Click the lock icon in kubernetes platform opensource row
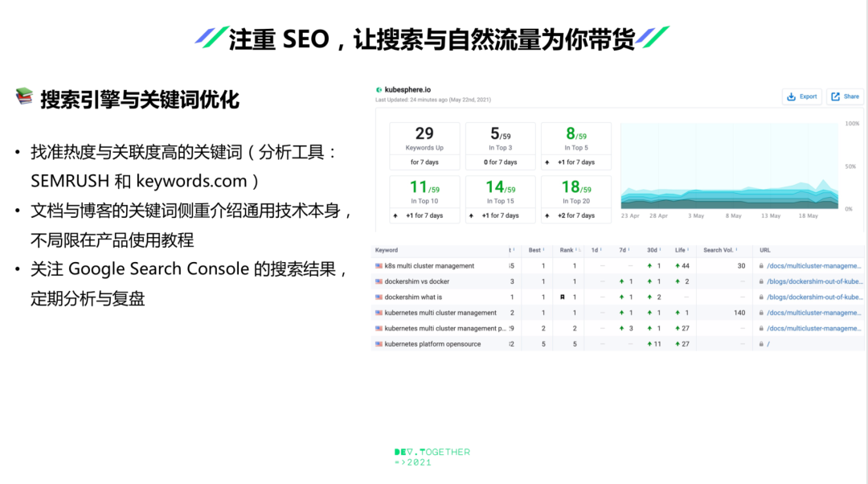Viewport: 868px width, 484px height. [x=761, y=344]
